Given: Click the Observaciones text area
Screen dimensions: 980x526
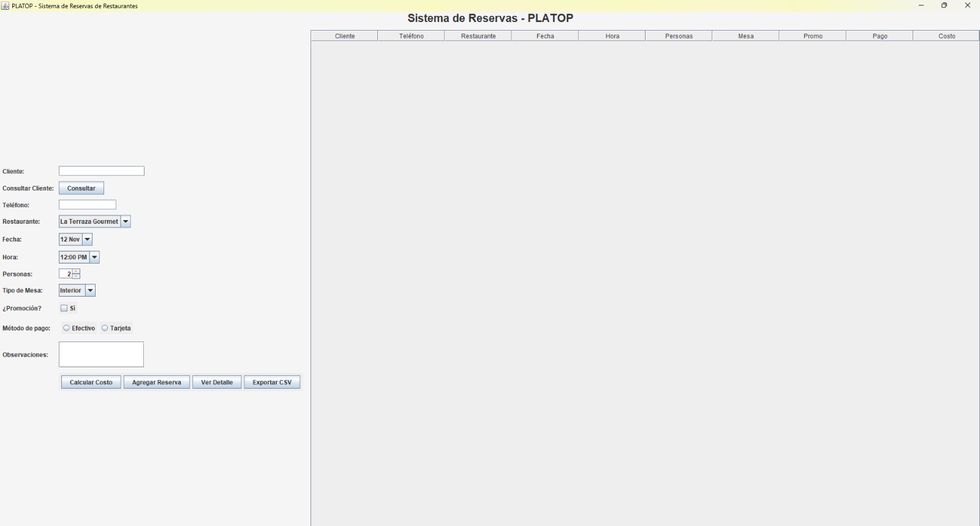Looking at the screenshot, I should (x=101, y=354).
